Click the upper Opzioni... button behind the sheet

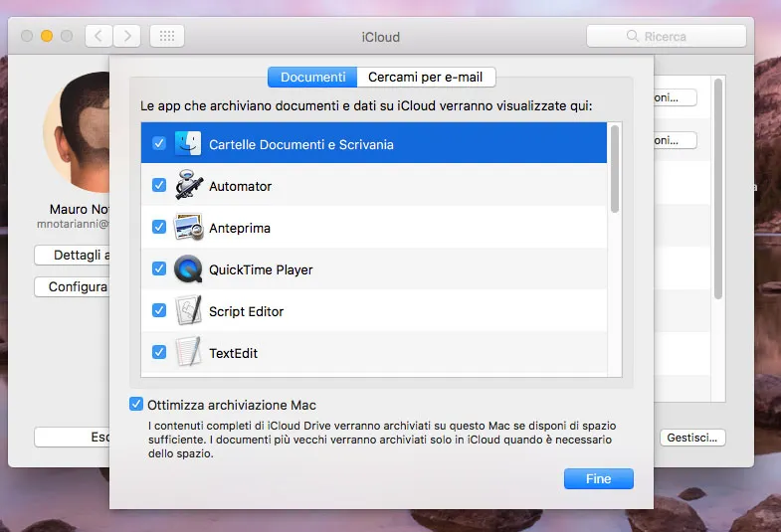coord(675,97)
